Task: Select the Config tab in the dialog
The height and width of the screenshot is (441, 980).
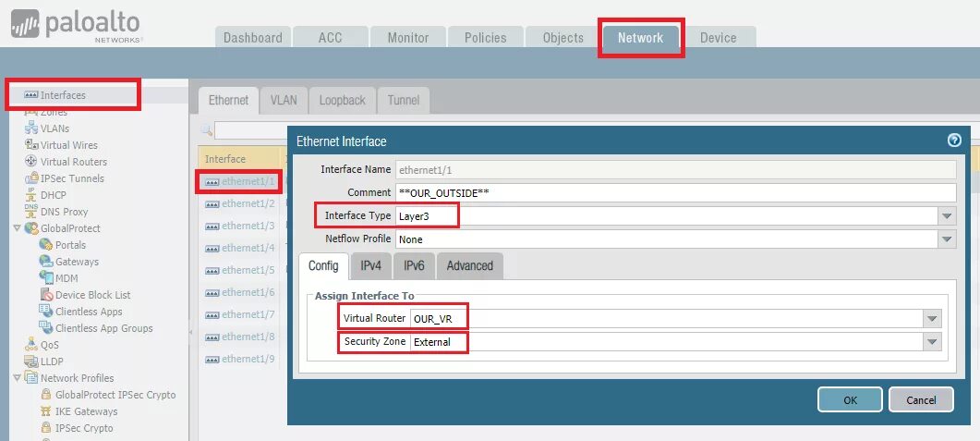Action: (x=323, y=266)
